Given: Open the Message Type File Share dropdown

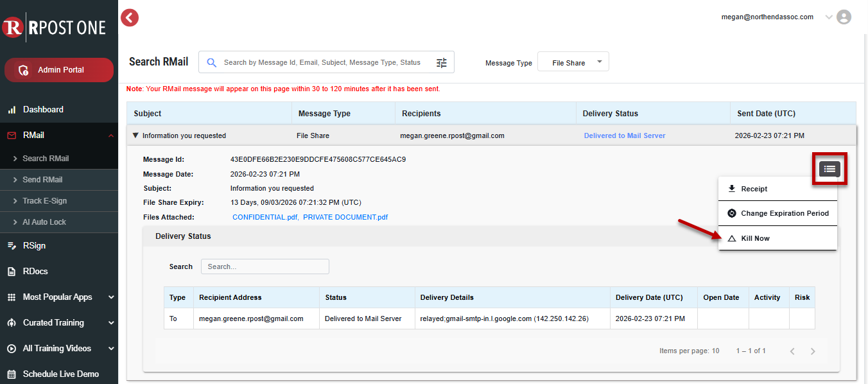Looking at the screenshot, I should click(x=573, y=63).
